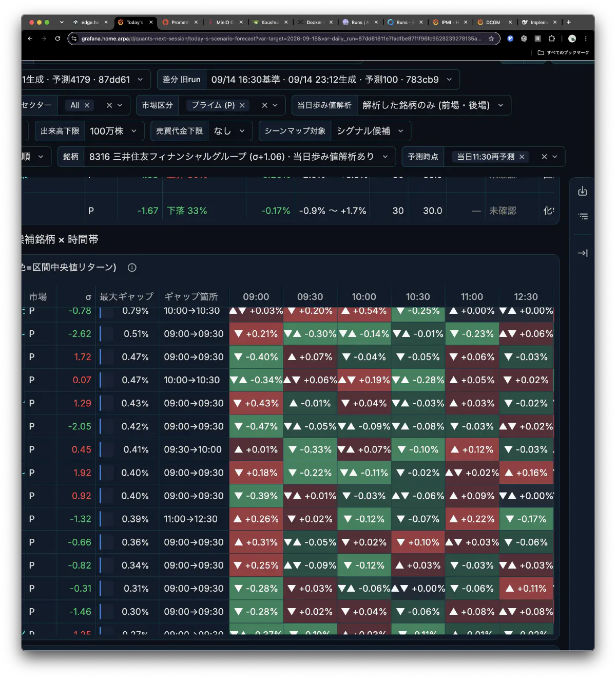The height and width of the screenshot is (679, 616).
Task: Click the 10:30 column header
Action: tap(418, 297)
